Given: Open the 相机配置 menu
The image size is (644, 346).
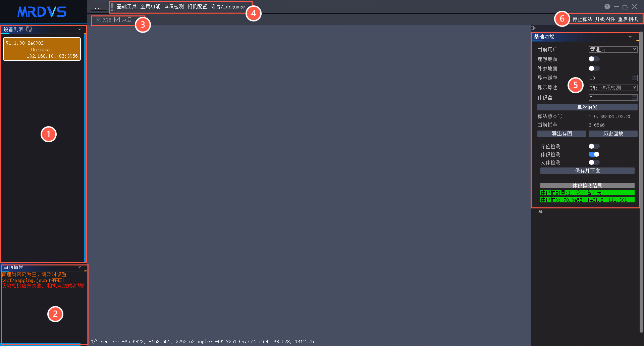Looking at the screenshot, I should 197,7.
